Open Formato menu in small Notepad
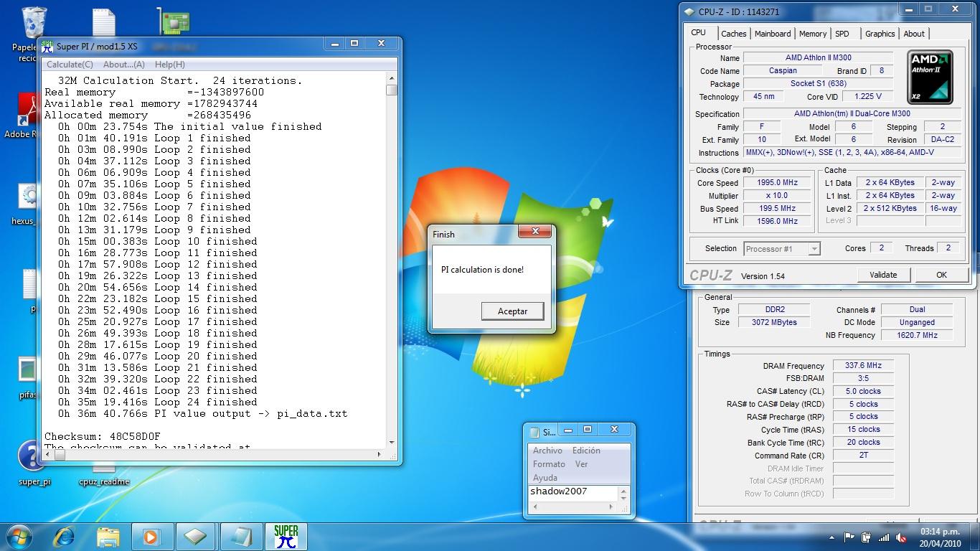980x551 pixels. coord(549,464)
